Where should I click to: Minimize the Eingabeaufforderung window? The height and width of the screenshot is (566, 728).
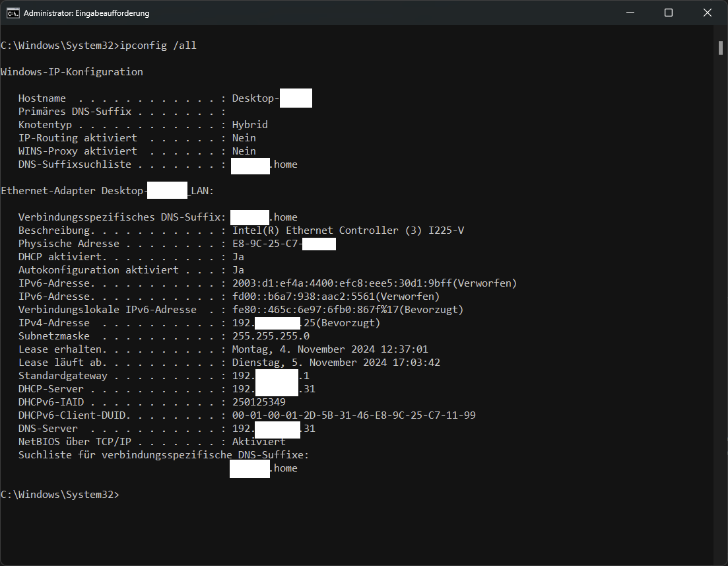click(630, 13)
